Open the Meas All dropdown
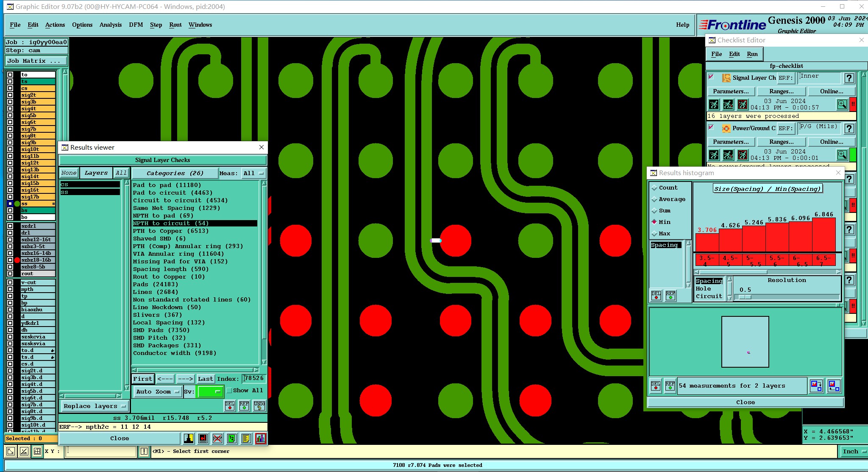 (253, 173)
